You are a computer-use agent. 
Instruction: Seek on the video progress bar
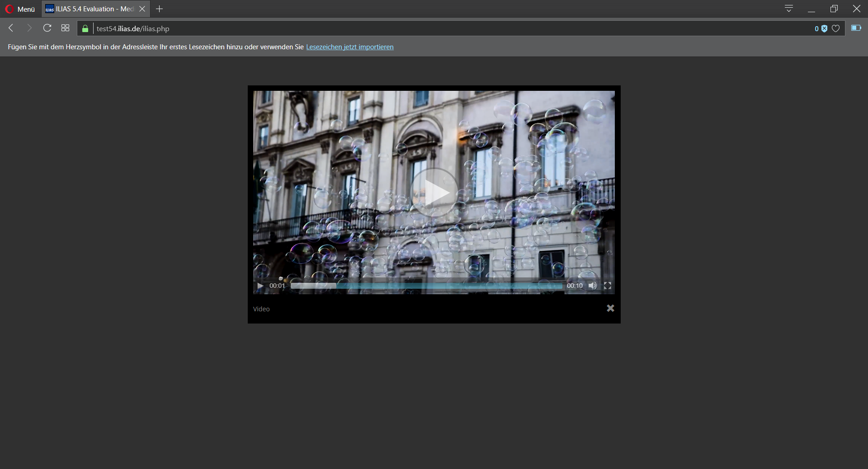426,286
